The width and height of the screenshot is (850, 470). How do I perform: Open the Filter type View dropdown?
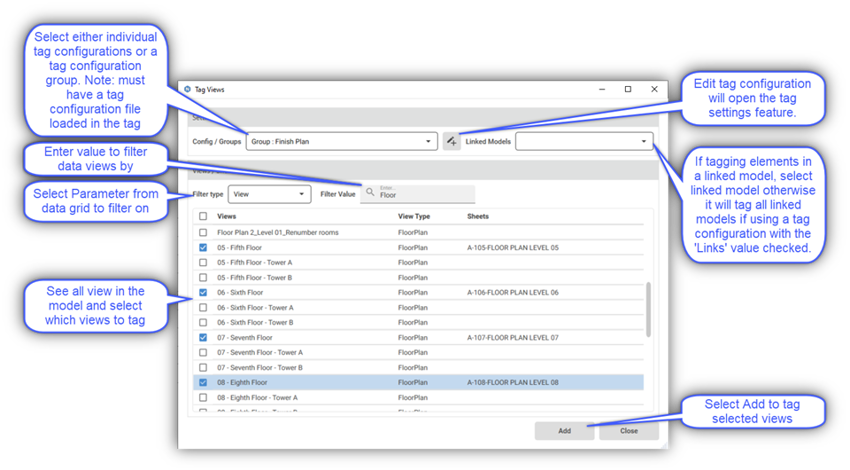(269, 194)
